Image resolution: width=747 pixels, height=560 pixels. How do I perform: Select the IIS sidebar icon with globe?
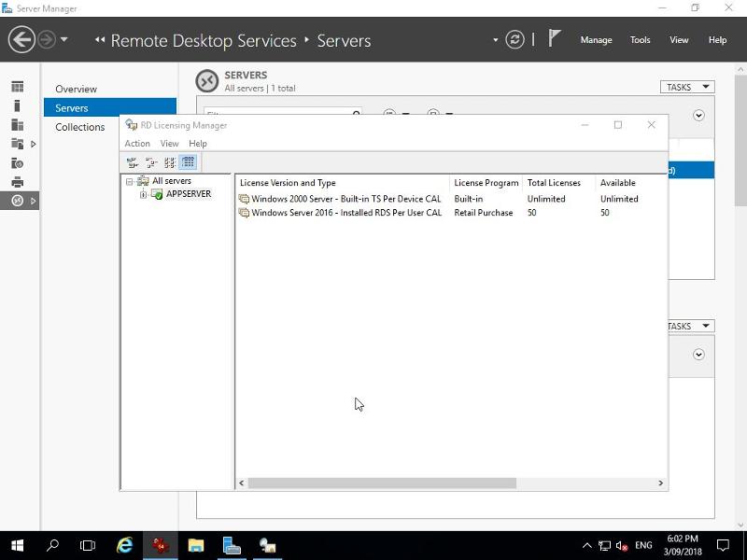pos(18,163)
